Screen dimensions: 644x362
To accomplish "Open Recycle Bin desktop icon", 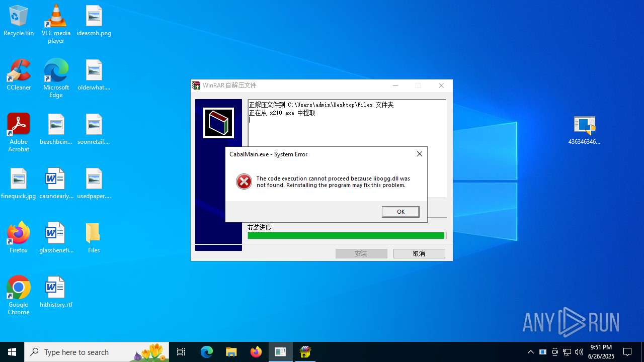I will point(19,21).
